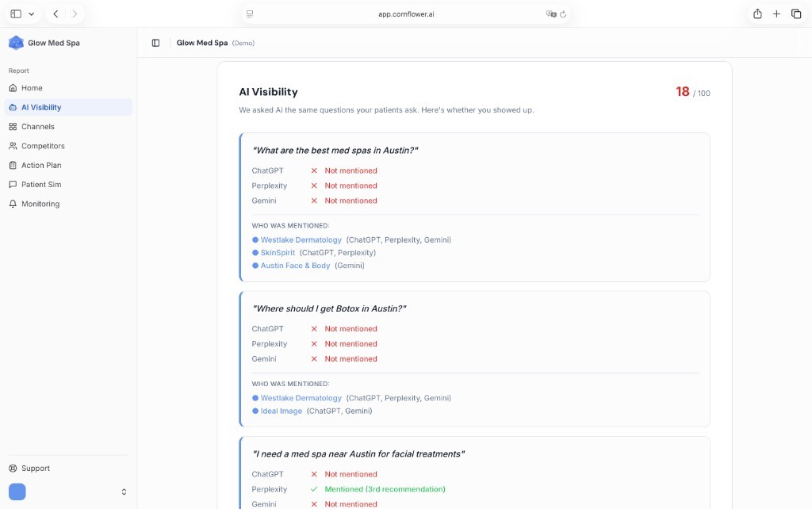Select the Competitors people icon
Viewport: 812px width, 509px height.
[15, 145]
